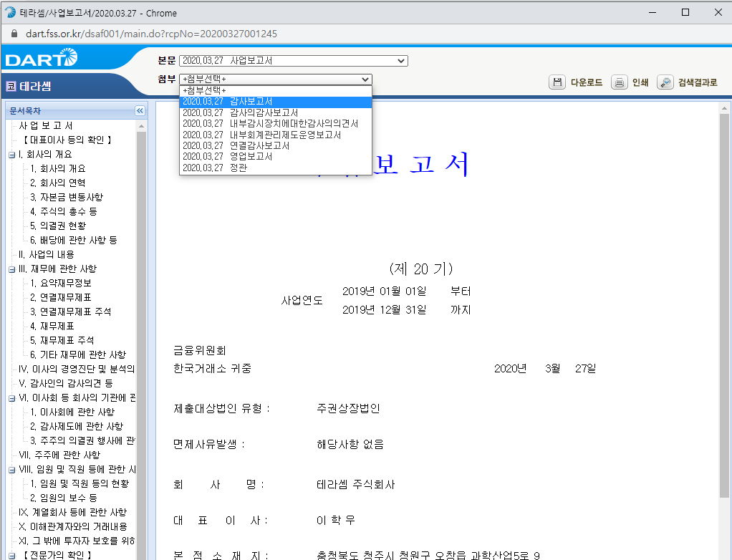Click the 코 market badge beside 테라셈
Viewport: 732px width, 560px height.
pos(11,87)
